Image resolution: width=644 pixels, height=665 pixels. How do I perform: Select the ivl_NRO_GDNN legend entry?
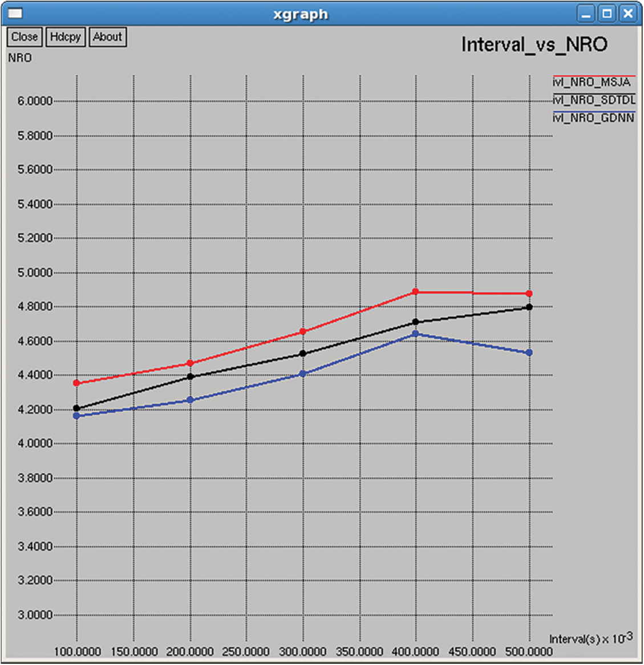coord(593,118)
